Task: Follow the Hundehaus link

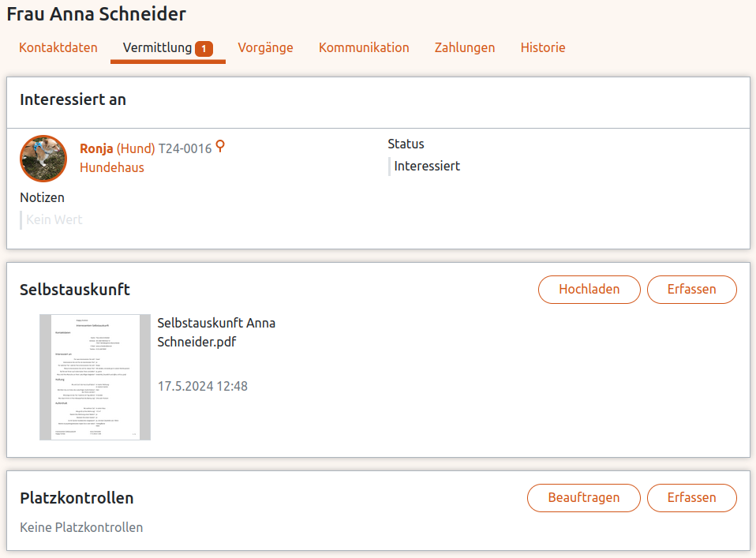Action: coord(112,167)
